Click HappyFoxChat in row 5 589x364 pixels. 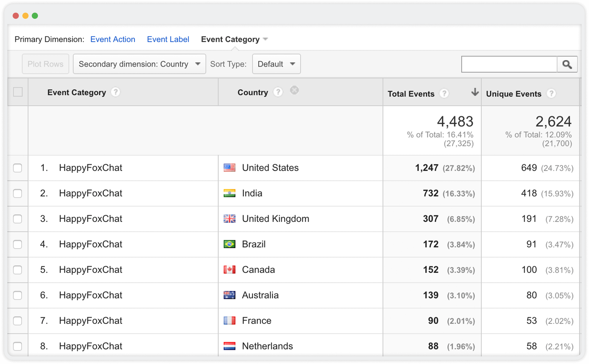(91, 270)
